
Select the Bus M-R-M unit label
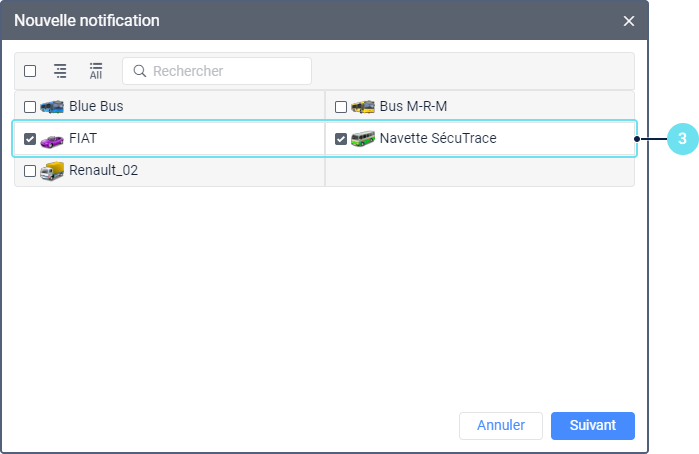pos(413,106)
